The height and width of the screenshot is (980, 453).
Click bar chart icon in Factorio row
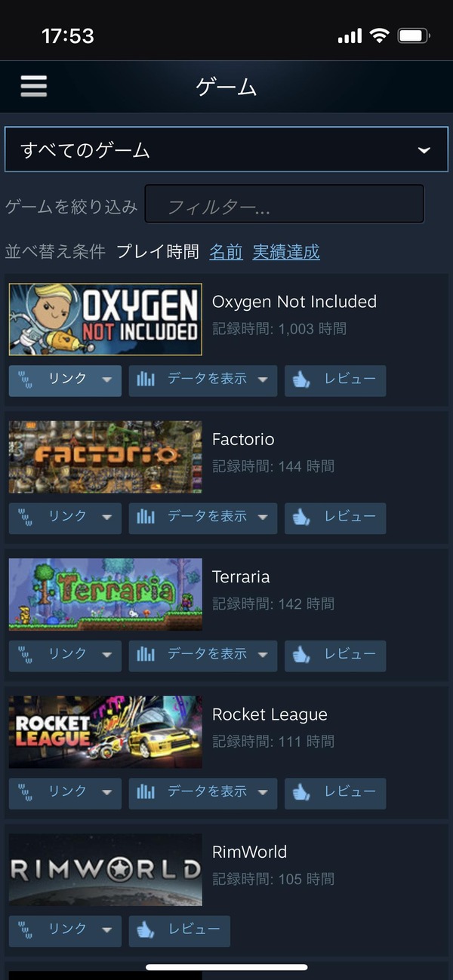(146, 518)
